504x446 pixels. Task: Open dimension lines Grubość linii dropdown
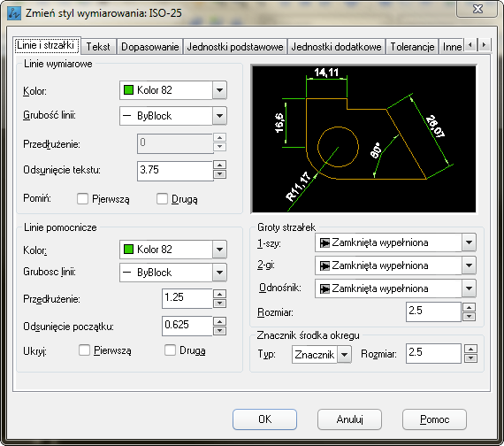click(219, 116)
